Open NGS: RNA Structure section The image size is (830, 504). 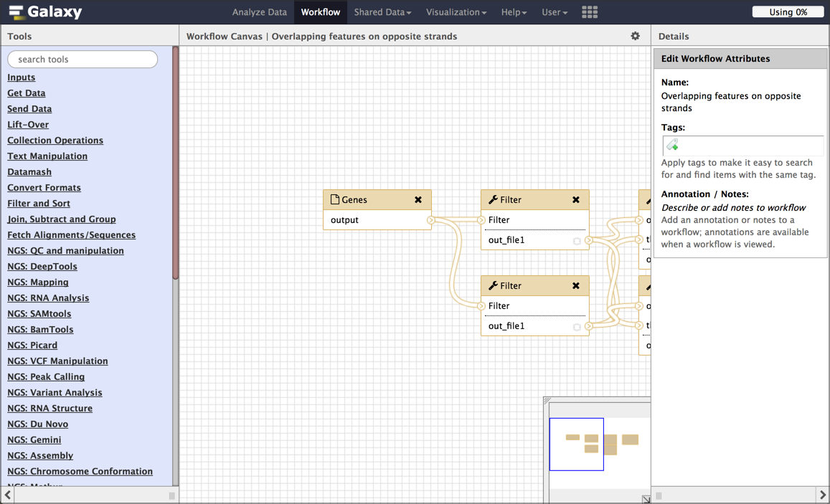point(49,408)
